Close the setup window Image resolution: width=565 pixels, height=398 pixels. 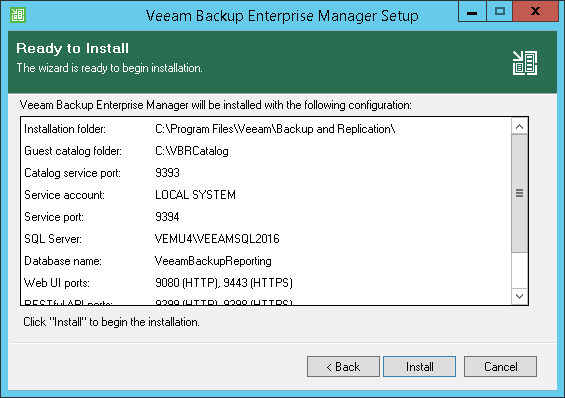click(535, 12)
